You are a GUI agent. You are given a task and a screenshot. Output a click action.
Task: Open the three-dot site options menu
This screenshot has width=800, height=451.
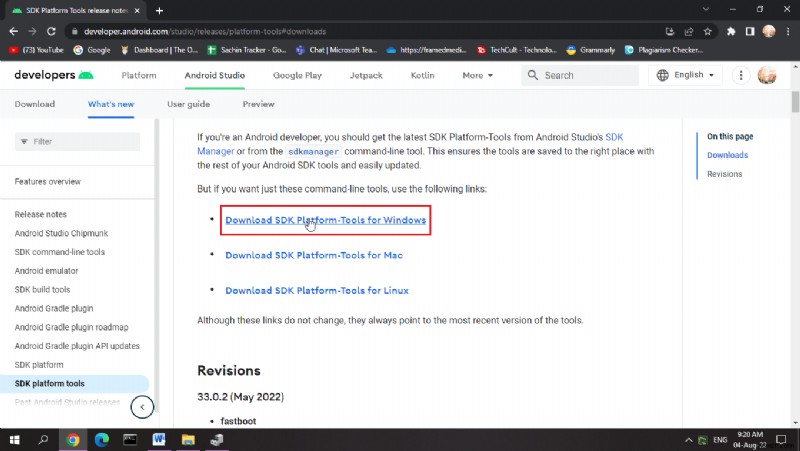[741, 75]
